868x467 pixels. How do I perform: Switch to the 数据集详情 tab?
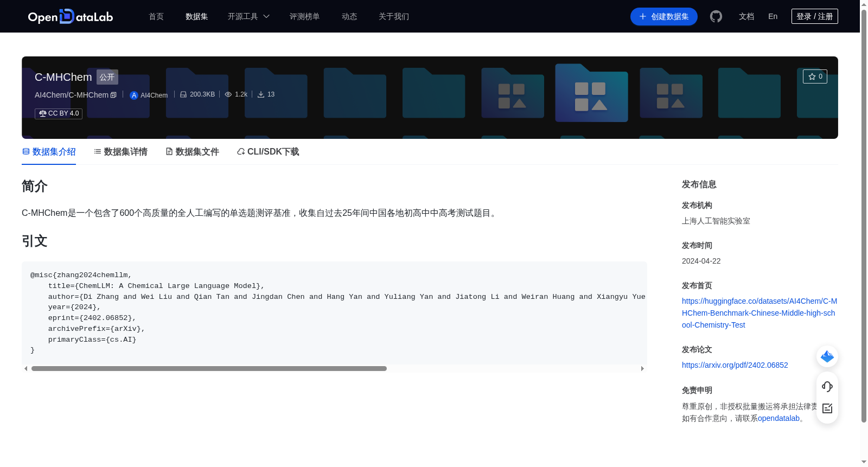point(120,152)
